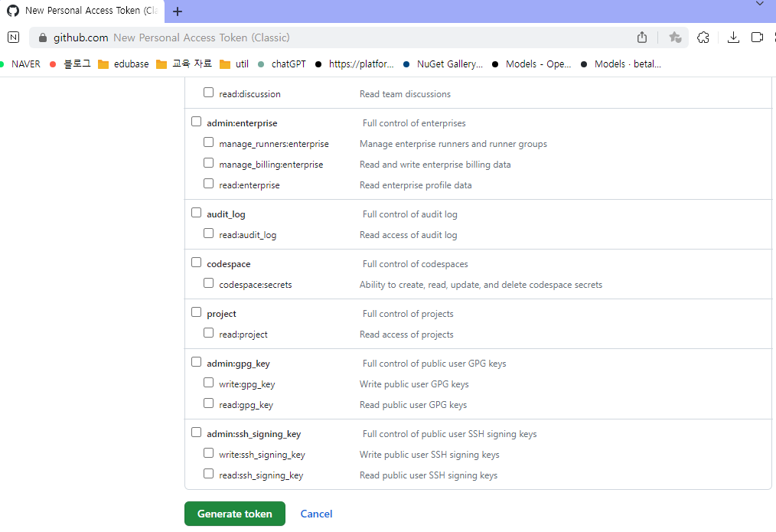Check the admin:gpg_key scope
Viewport: 776px width, 532px height.
click(196, 362)
